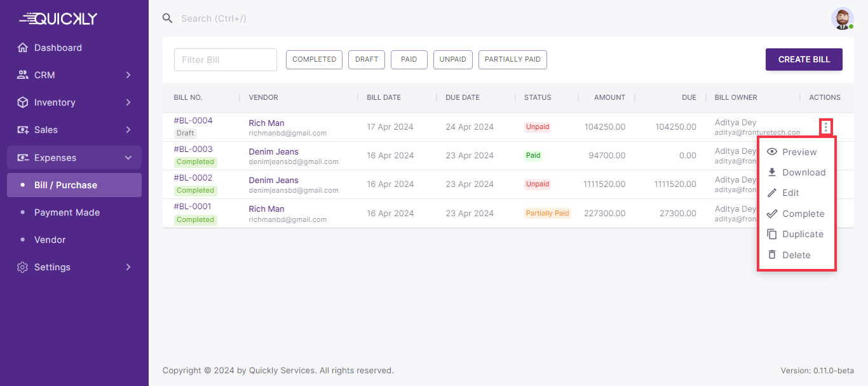Open the user avatar profile menu
Viewport: 868px width, 386px height.
(x=842, y=19)
